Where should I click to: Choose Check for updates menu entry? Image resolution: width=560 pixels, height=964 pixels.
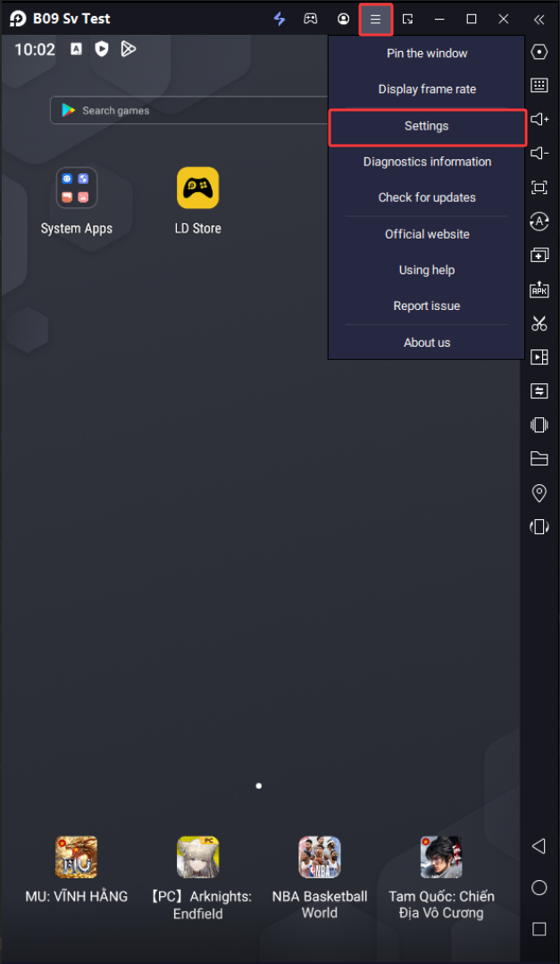(426, 197)
